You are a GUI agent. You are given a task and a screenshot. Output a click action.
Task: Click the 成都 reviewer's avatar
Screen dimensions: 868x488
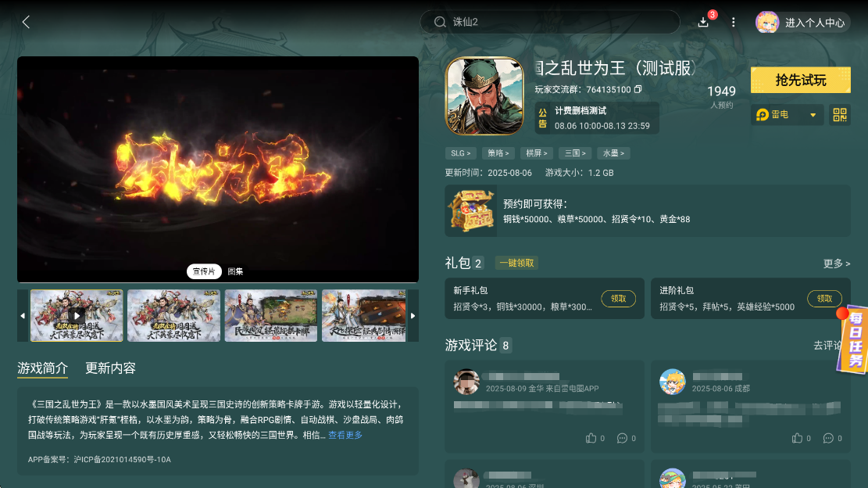(673, 382)
